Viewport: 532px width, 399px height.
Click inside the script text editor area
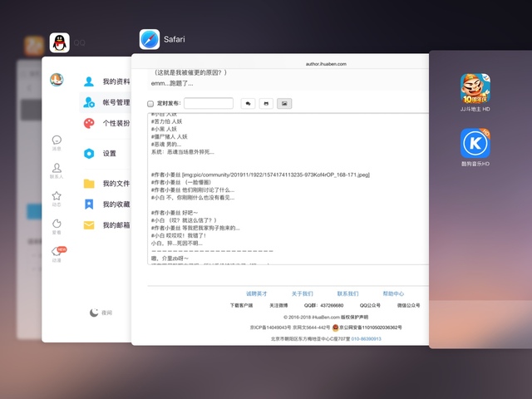(288, 189)
